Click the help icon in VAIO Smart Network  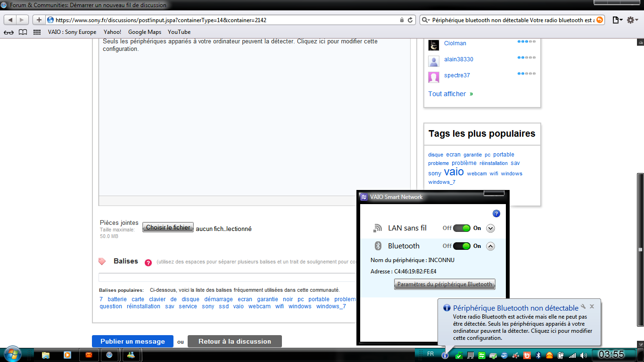[x=496, y=214]
